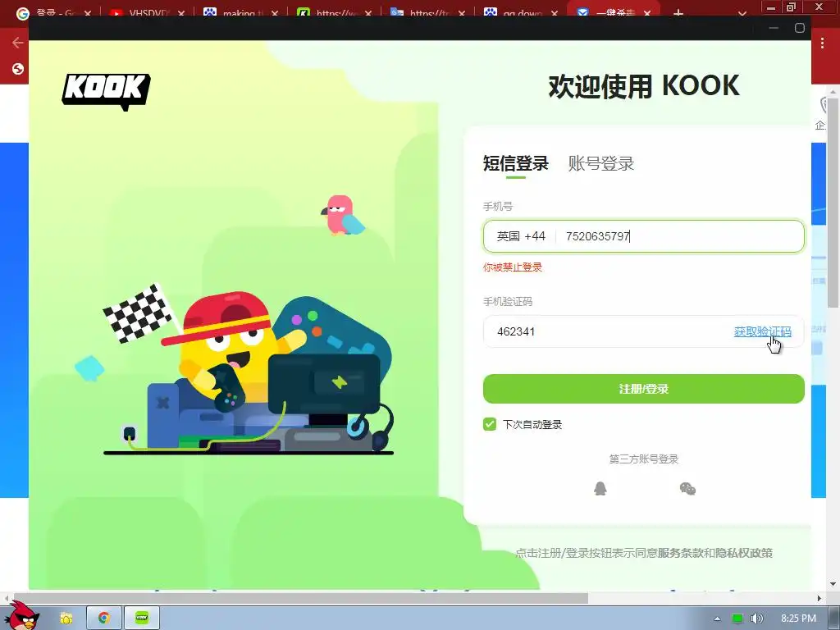Click the Chrome back arrow
Image resolution: width=840 pixels, height=630 pixels.
pyautogui.click(x=18, y=43)
